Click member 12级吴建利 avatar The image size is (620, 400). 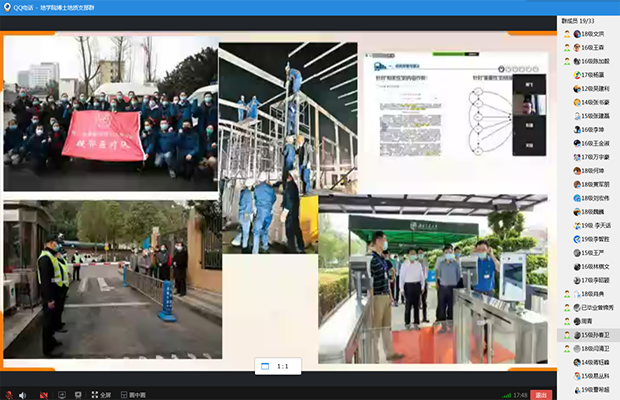coord(568,88)
